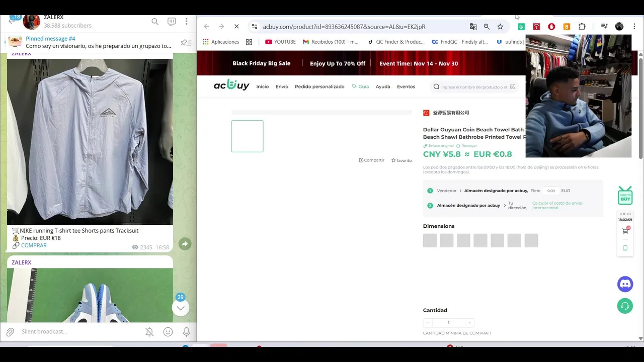Toggle silent broadcast bell in Telegram
Image resolution: width=644 pixels, height=362 pixels.
click(149, 332)
